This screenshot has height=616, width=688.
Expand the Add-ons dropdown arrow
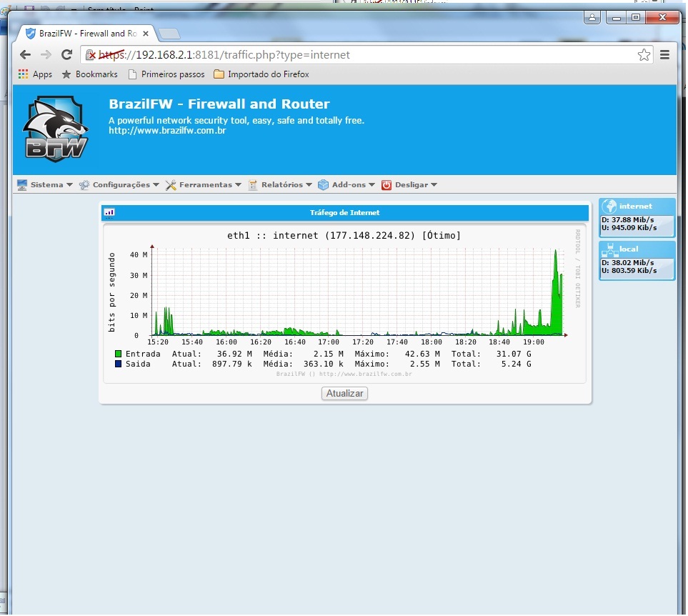tap(372, 184)
